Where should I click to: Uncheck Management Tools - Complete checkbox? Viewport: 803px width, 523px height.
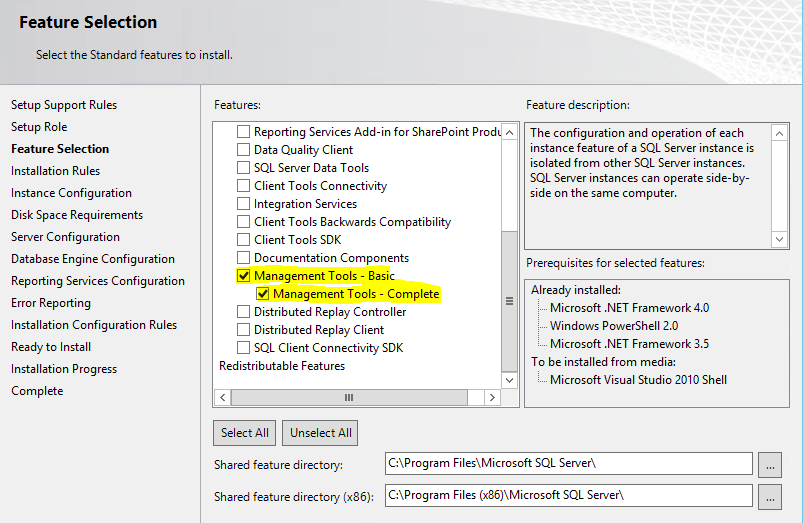(x=263, y=294)
